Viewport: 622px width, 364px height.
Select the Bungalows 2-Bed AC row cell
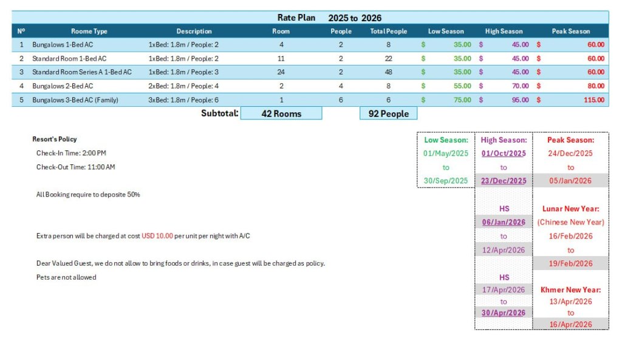point(63,86)
